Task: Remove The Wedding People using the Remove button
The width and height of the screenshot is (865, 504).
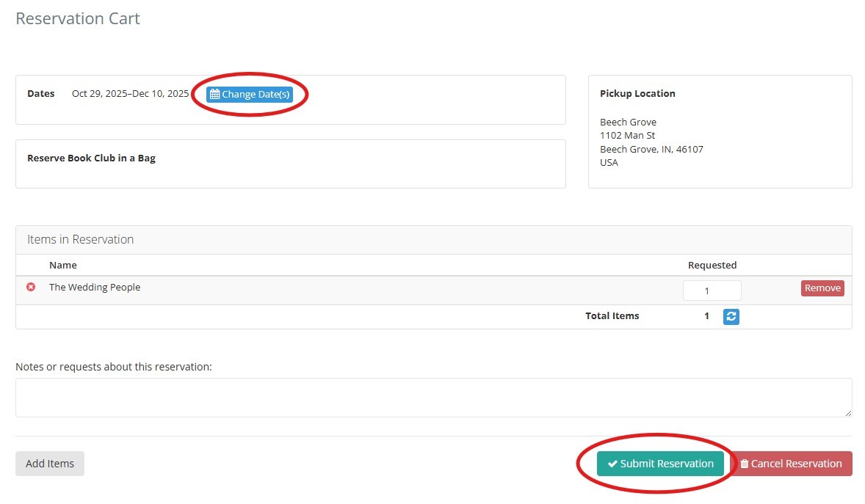Action: coord(822,288)
